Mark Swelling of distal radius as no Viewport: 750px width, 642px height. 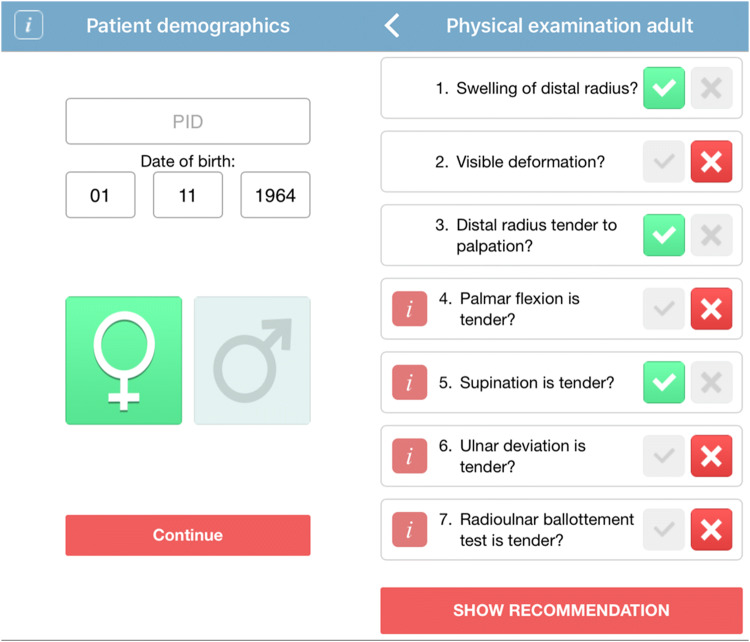(711, 88)
